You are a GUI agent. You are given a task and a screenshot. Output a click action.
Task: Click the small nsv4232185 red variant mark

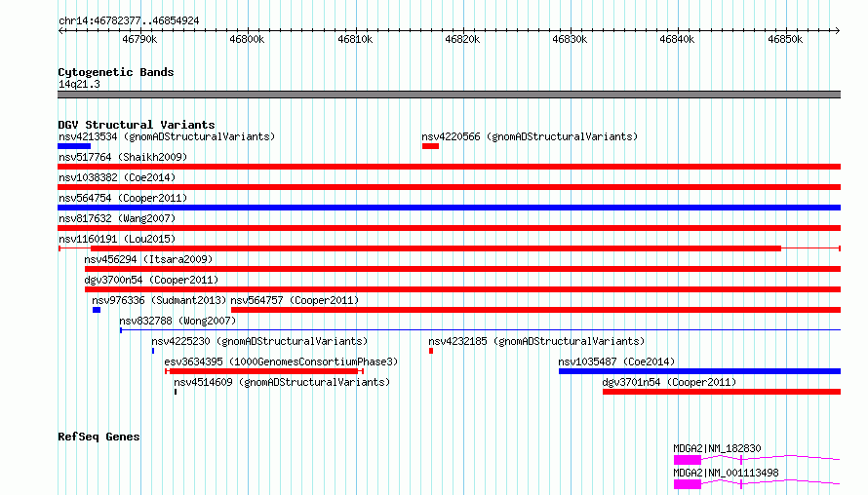tap(431, 351)
